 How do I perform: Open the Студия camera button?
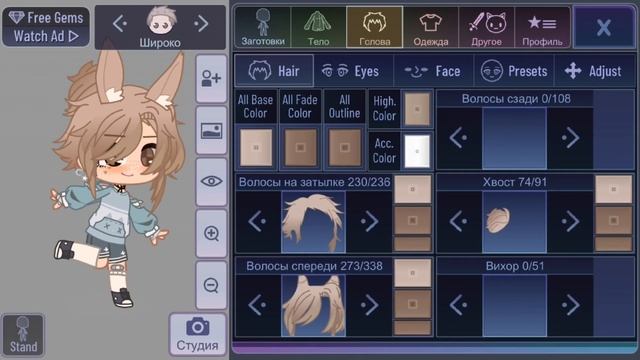click(198, 334)
